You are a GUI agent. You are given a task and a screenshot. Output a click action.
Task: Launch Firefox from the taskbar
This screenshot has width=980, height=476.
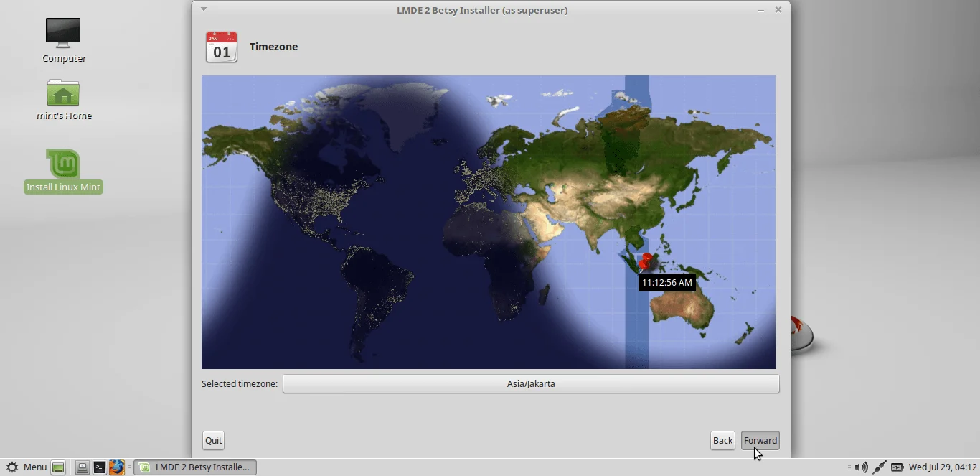[x=117, y=467]
